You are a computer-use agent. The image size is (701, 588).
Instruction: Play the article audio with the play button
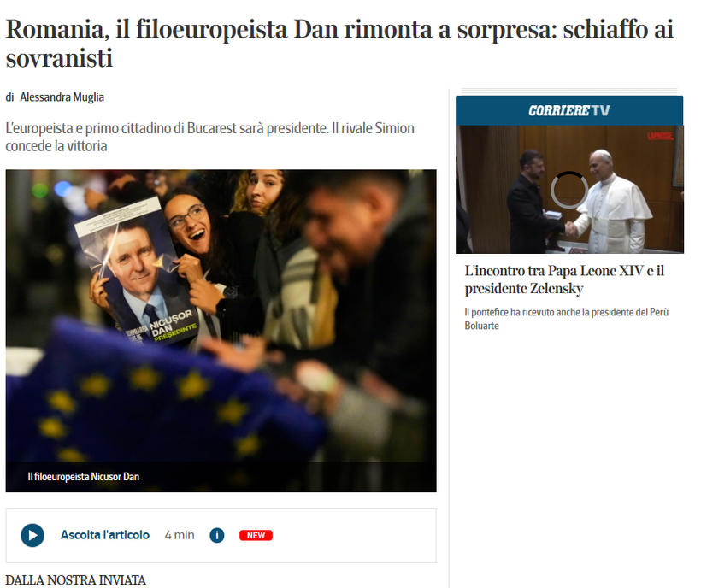click(x=32, y=535)
